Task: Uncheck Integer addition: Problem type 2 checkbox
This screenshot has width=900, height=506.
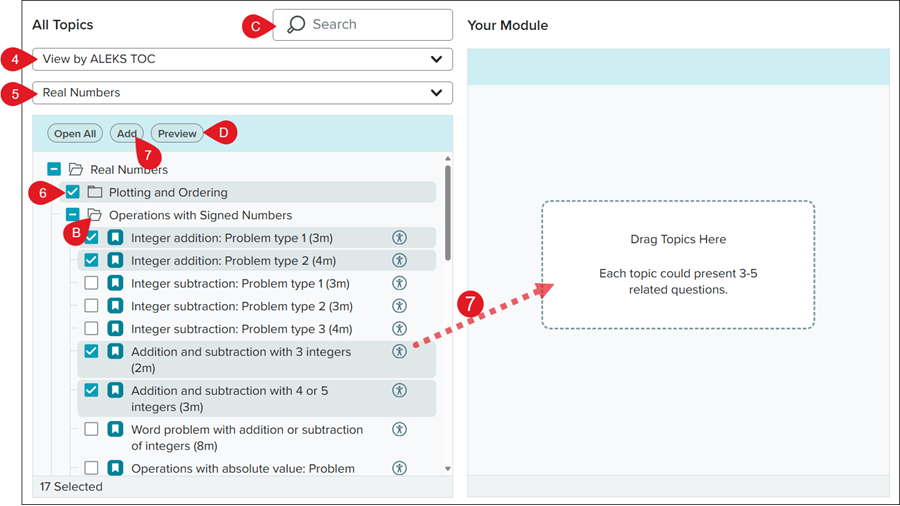Action: [x=91, y=260]
